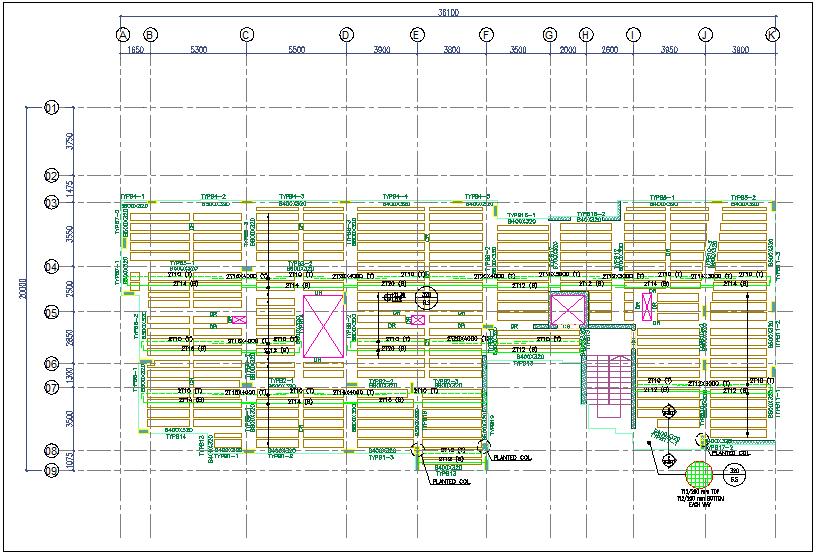Select grid bubble A on the top axis
Screen dimensions: 816x554
[x=122, y=35]
